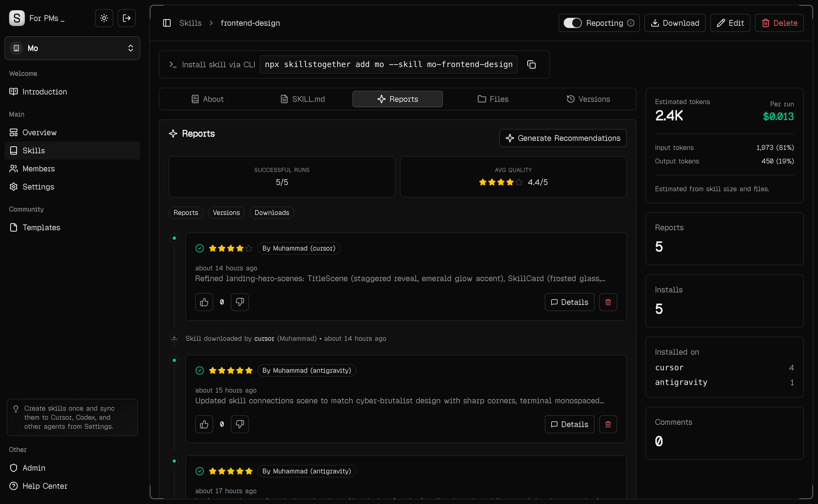Image resolution: width=818 pixels, height=504 pixels.
Task: Toggle light theme with the sun icon
Action: [x=104, y=18]
